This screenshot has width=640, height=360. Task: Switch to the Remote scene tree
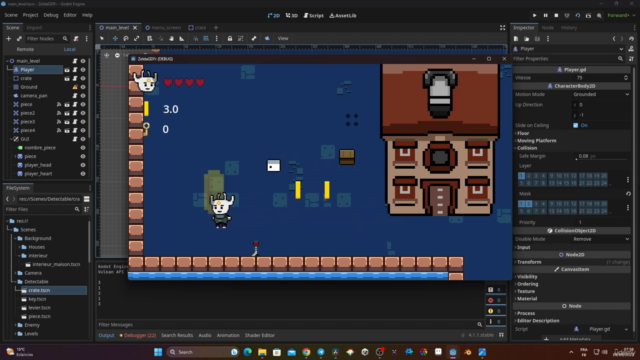25,49
